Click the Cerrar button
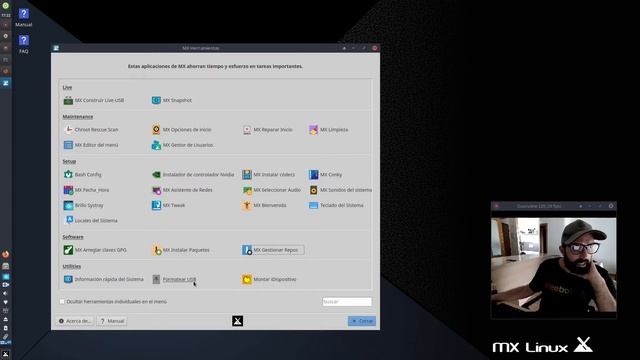This screenshot has width=640, height=360. pos(362,321)
